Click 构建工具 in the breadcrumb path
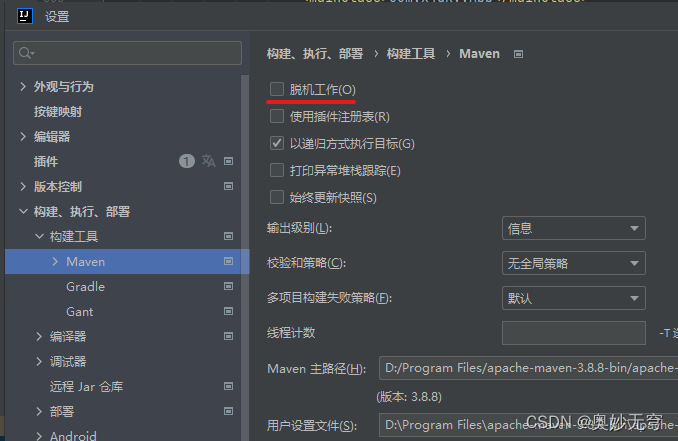This screenshot has height=441, width=678. (411, 54)
